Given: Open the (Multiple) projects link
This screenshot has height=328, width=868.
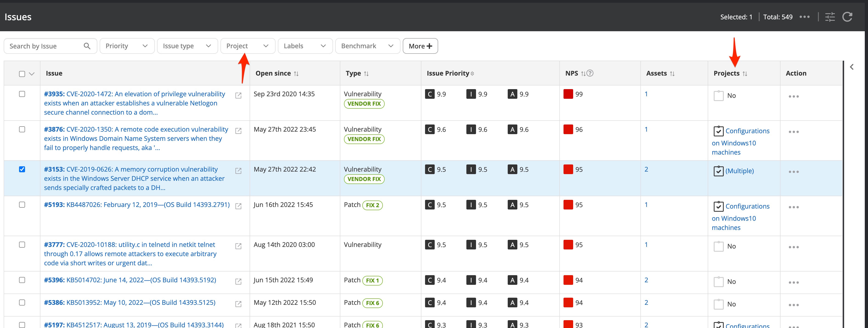Looking at the screenshot, I should pos(739,171).
